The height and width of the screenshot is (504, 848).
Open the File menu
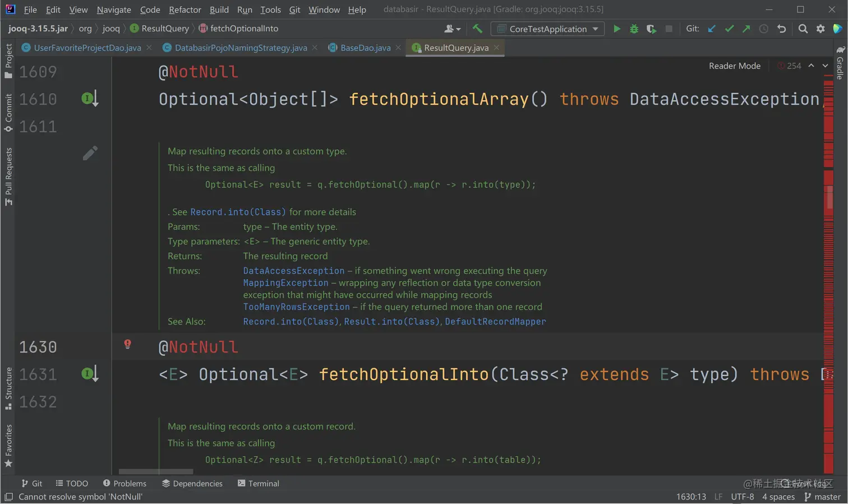coord(30,10)
